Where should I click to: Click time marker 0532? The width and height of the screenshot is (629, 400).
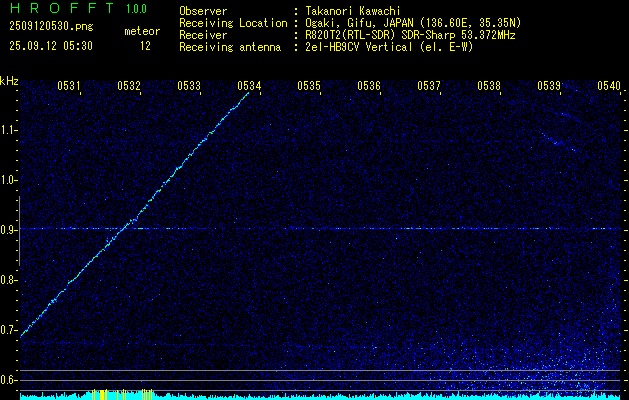[x=129, y=85]
